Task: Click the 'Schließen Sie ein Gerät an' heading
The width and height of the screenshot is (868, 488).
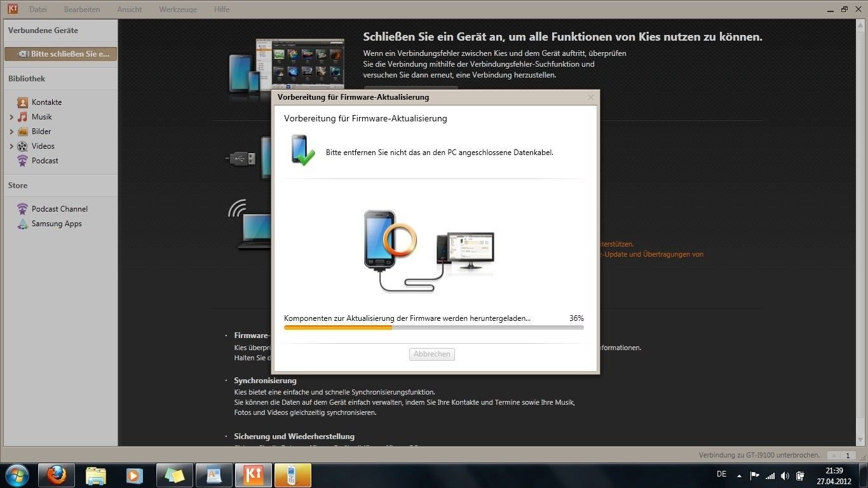Action: [x=562, y=37]
